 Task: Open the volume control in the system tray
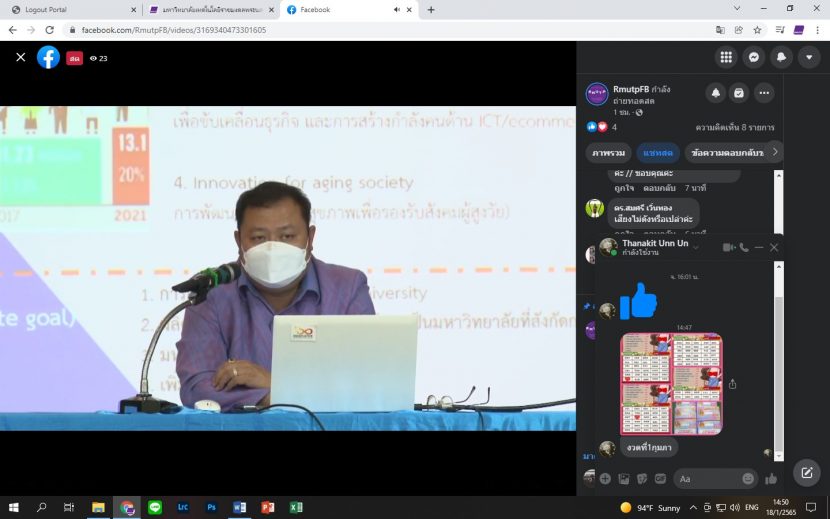tap(735, 507)
